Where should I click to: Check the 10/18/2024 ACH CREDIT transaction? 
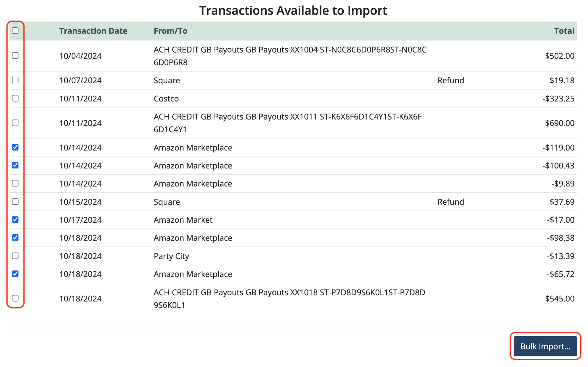click(15, 298)
